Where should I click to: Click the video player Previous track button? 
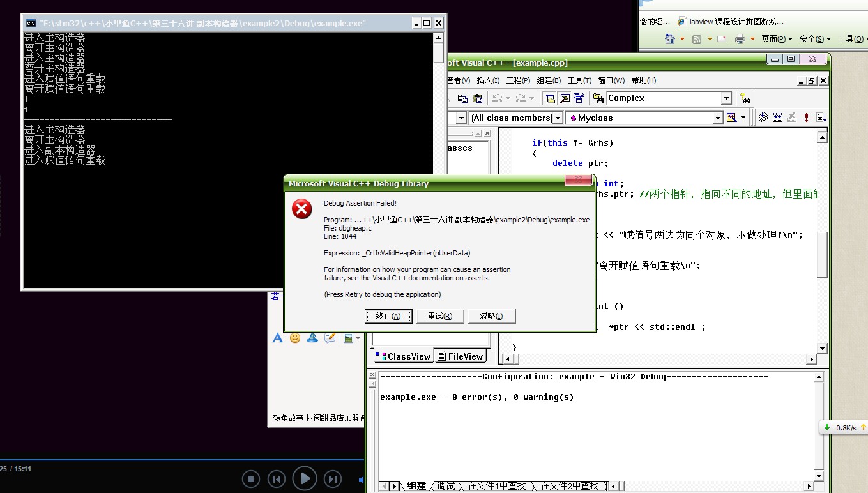tap(276, 478)
